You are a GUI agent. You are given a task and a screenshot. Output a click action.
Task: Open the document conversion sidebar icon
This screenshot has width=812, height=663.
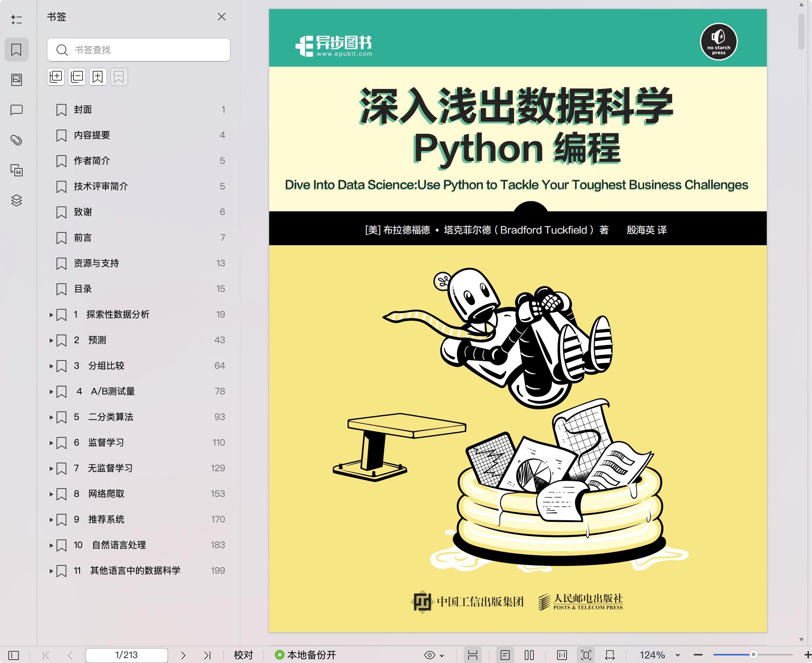click(x=17, y=170)
